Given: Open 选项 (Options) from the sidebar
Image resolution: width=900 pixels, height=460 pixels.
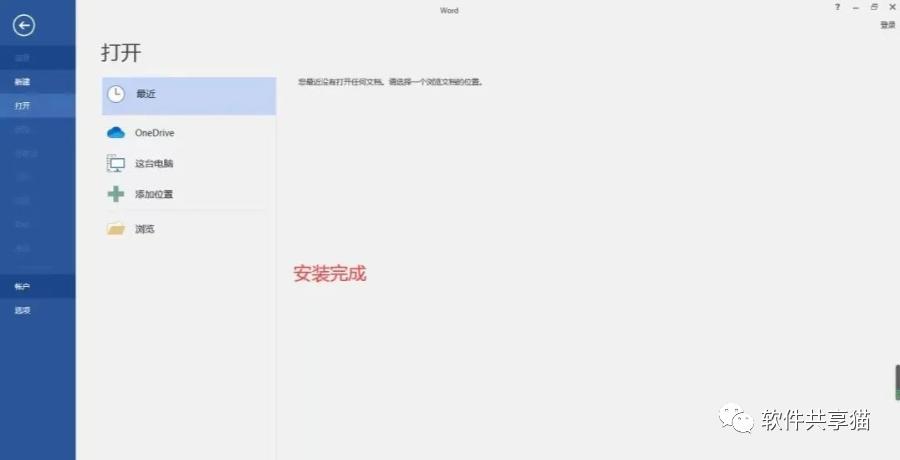Looking at the screenshot, I should (x=37, y=310).
